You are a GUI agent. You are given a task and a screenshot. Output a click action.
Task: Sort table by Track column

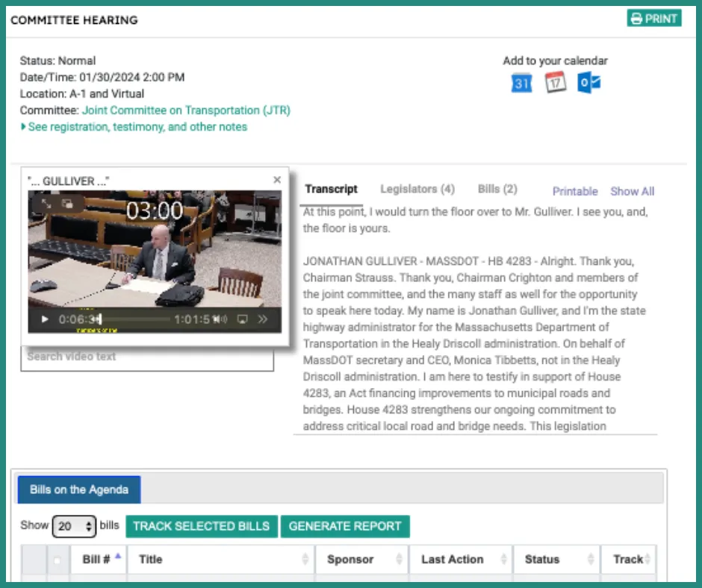click(x=629, y=560)
